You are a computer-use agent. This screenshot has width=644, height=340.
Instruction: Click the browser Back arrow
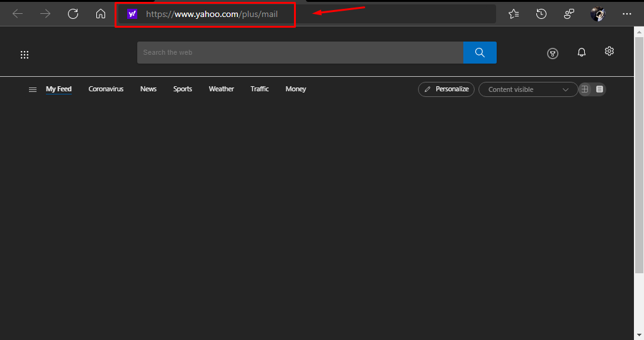pyautogui.click(x=18, y=14)
